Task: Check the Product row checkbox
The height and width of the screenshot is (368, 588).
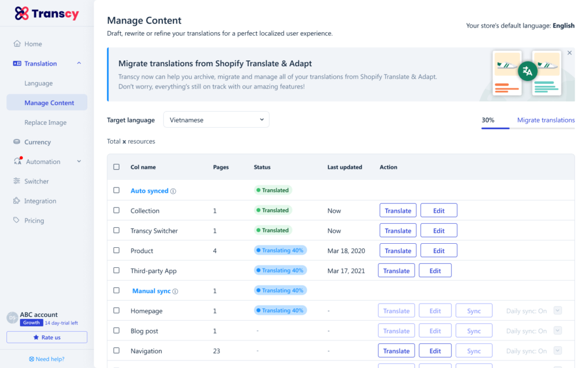Action: click(117, 250)
